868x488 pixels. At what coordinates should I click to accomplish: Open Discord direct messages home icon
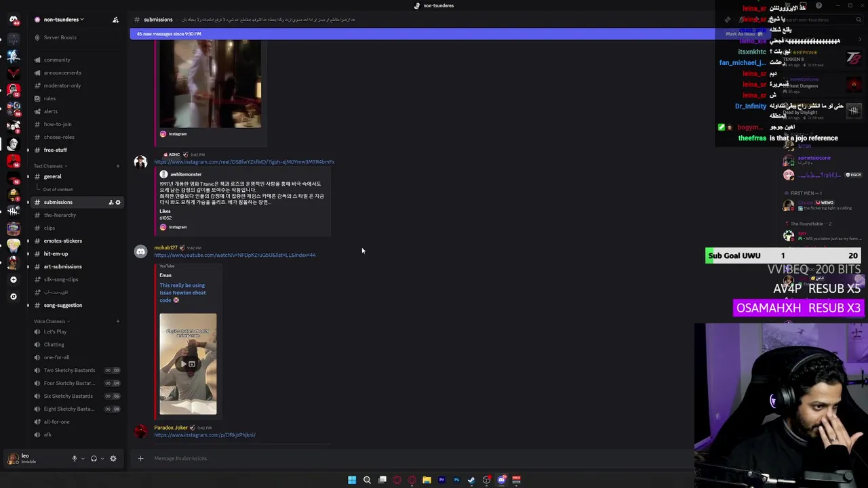click(13, 20)
